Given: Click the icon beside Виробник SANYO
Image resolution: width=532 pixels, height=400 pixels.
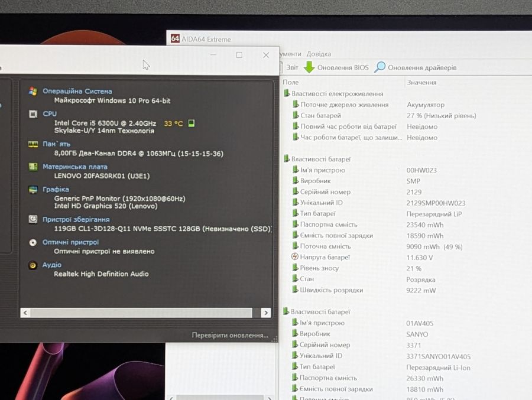Looking at the screenshot, I should click(x=295, y=333).
